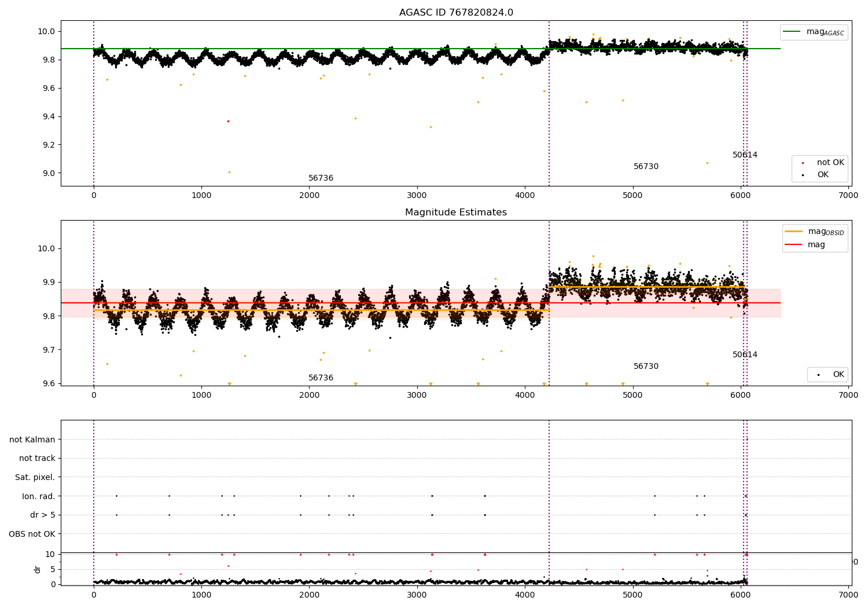Click the 2000 x-axis tick under the bottom plot

pyautogui.click(x=309, y=595)
